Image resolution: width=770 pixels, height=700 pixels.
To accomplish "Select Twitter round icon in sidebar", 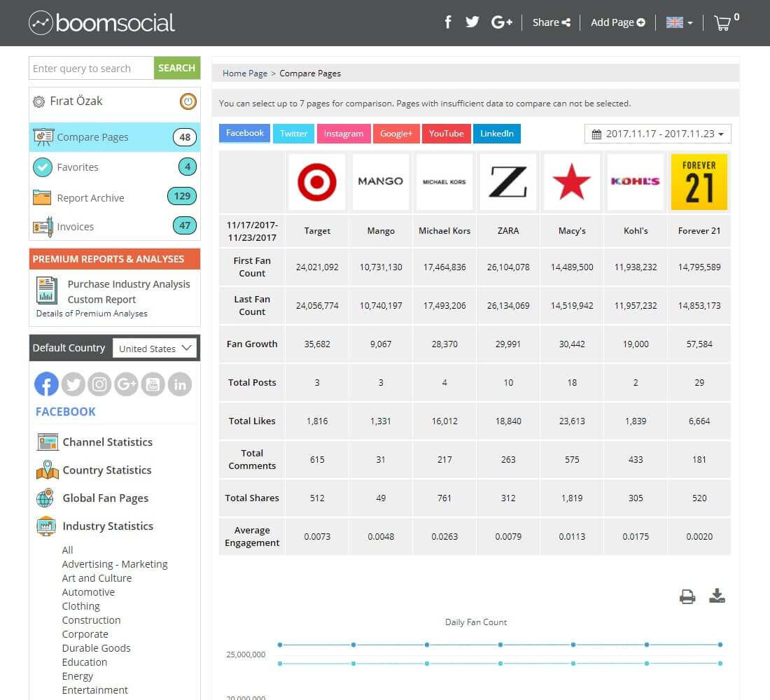I will click(x=73, y=384).
